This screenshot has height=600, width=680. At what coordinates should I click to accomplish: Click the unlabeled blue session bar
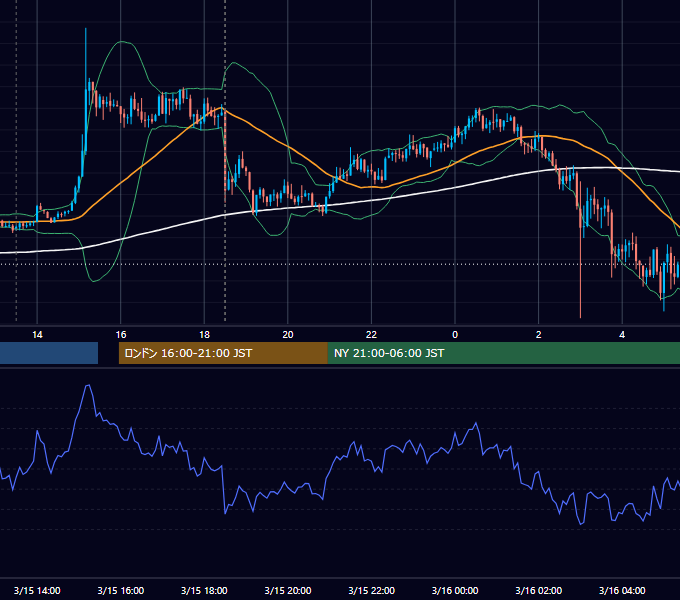point(49,353)
